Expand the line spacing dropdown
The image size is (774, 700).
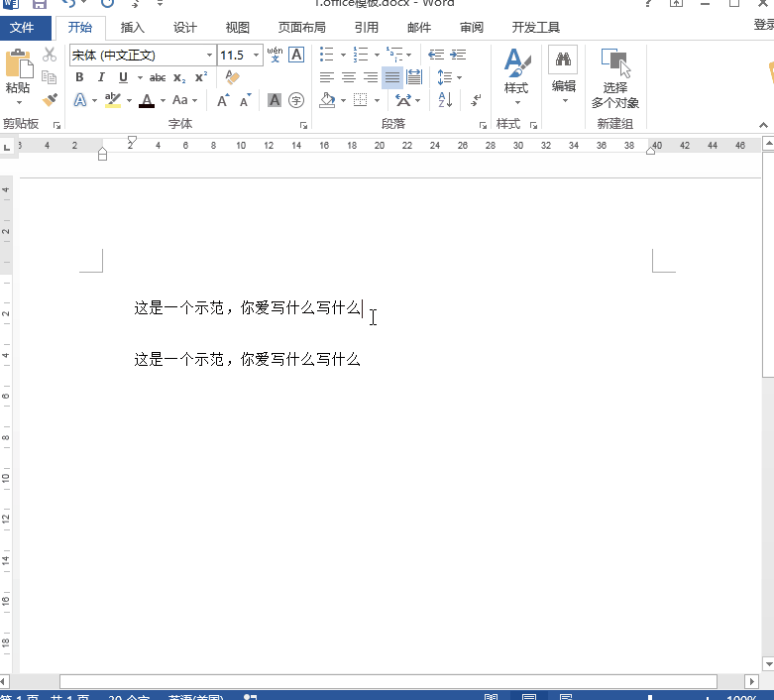point(459,77)
